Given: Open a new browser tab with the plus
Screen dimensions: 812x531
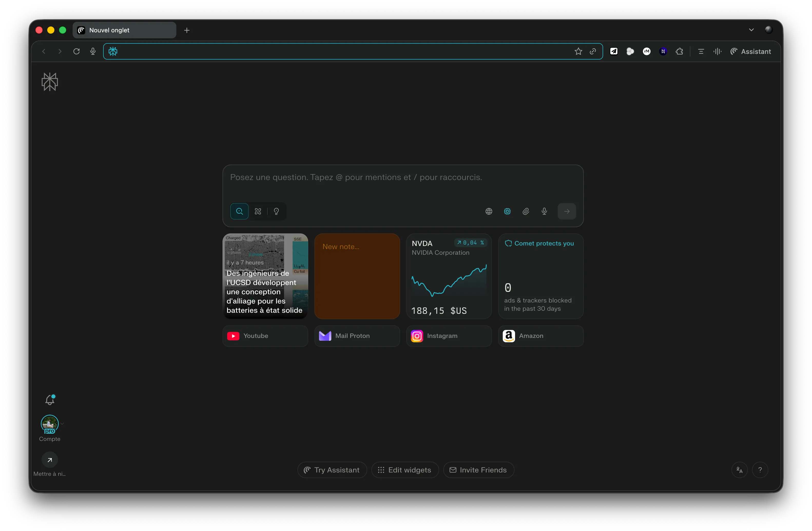Looking at the screenshot, I should pos(186,30).
